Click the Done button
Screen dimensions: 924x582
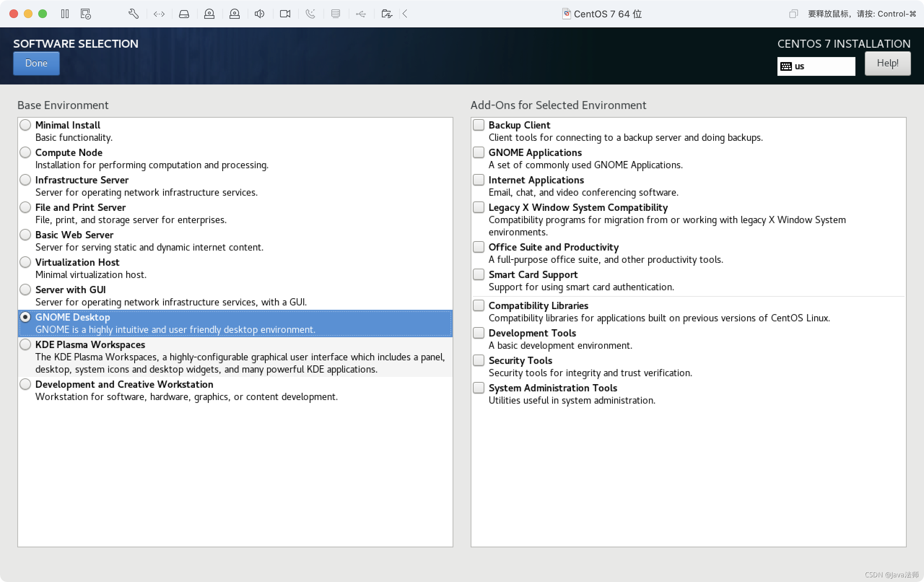click(x=36, y=63)
